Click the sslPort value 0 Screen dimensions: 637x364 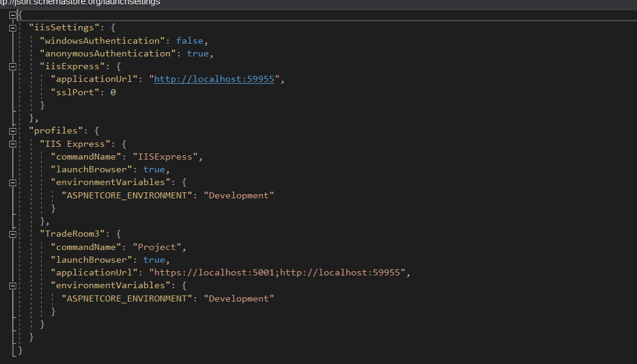click(x=113, y=92)
